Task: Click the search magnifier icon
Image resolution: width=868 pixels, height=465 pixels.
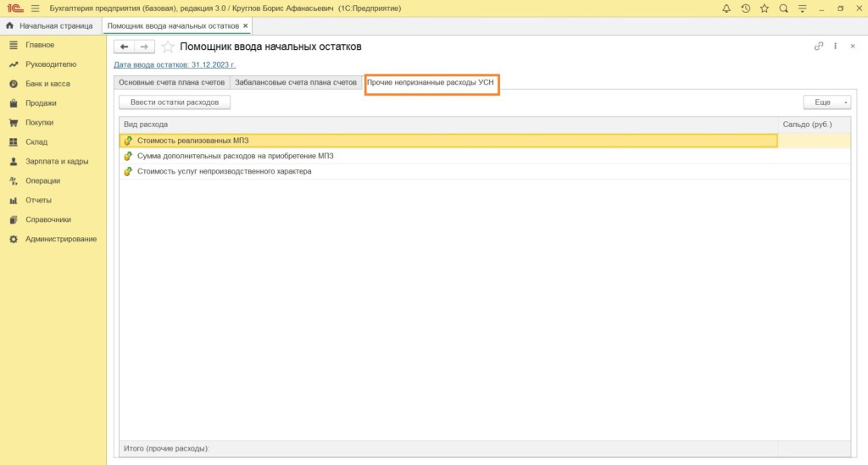Action: pos(783,8)
